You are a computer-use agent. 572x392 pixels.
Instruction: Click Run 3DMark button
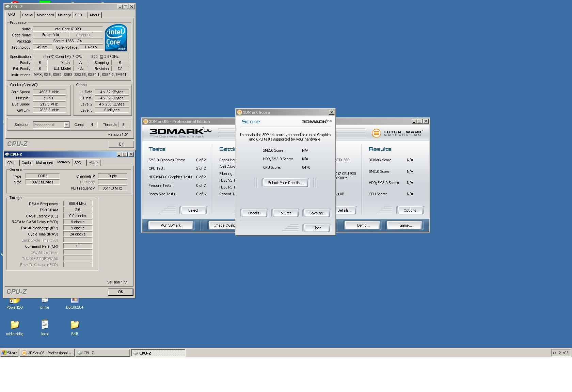tap(171, 225)
